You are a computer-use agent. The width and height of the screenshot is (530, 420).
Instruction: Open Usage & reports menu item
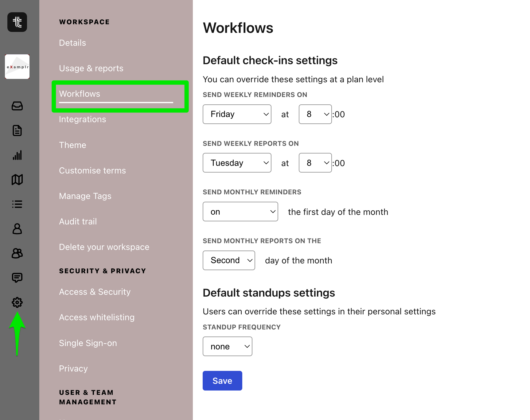tap(91, 68)
